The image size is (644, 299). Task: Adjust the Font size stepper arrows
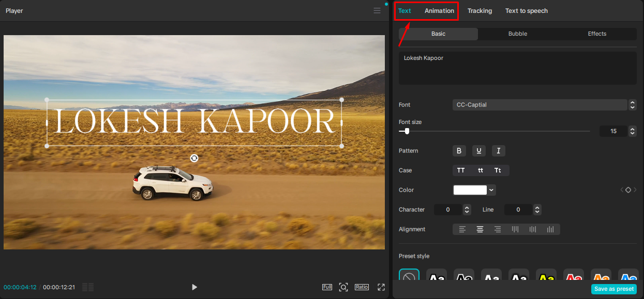[x=632, y=131]
